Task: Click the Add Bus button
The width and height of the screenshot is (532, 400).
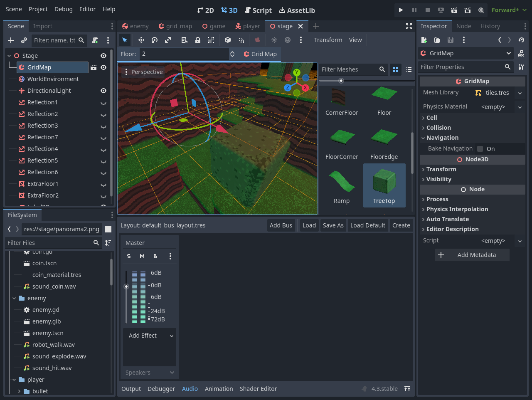Action: tap(281, 225)
